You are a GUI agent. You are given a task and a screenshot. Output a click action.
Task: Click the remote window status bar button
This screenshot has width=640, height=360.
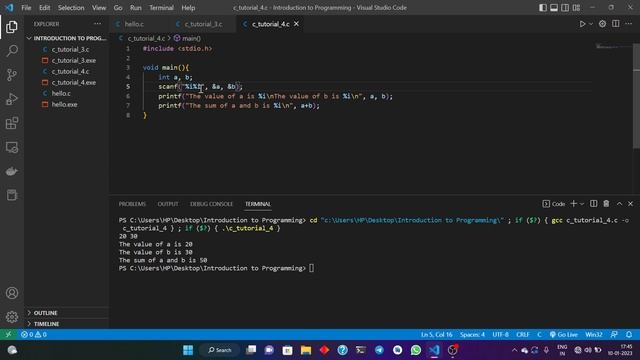8,335
